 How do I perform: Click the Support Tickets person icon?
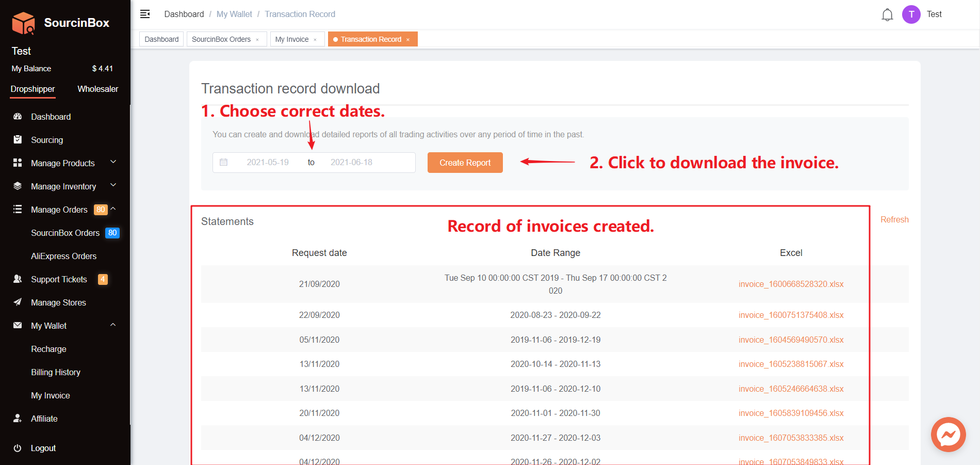point(18,279)
